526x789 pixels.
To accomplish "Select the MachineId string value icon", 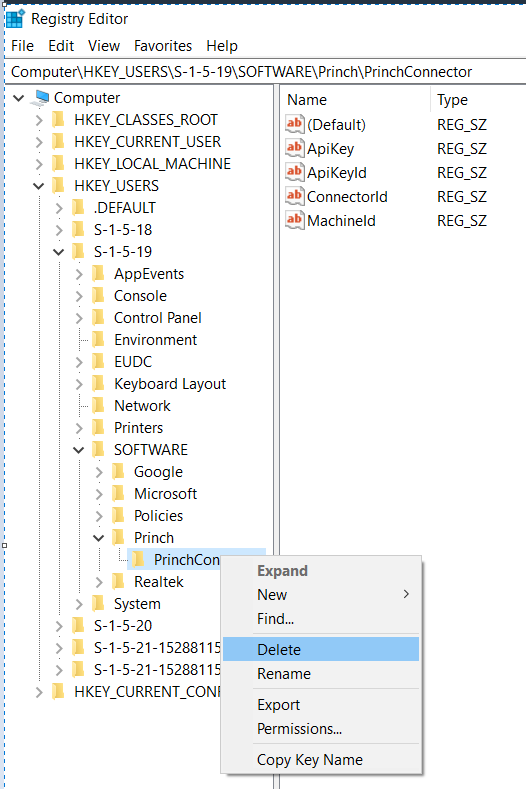I will coord(294,220).
